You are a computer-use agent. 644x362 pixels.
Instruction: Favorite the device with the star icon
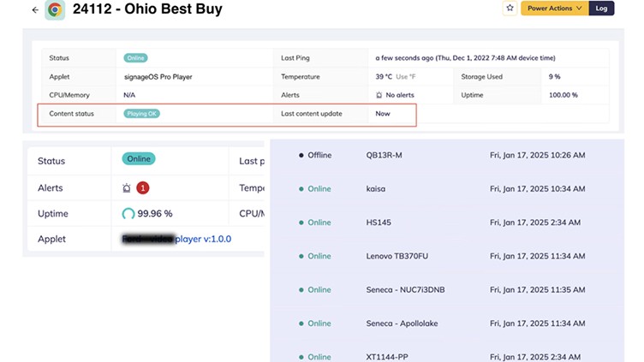[x=510, y=9]
